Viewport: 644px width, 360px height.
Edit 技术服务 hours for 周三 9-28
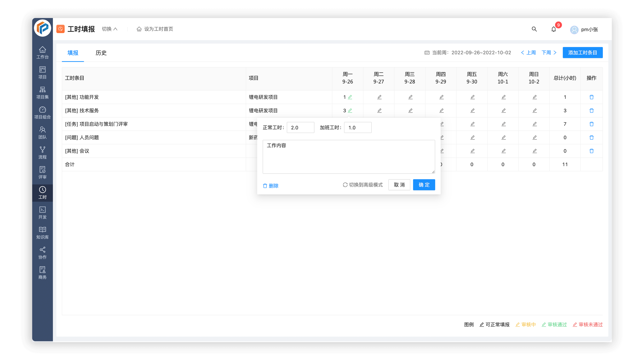tap(410, 111)
